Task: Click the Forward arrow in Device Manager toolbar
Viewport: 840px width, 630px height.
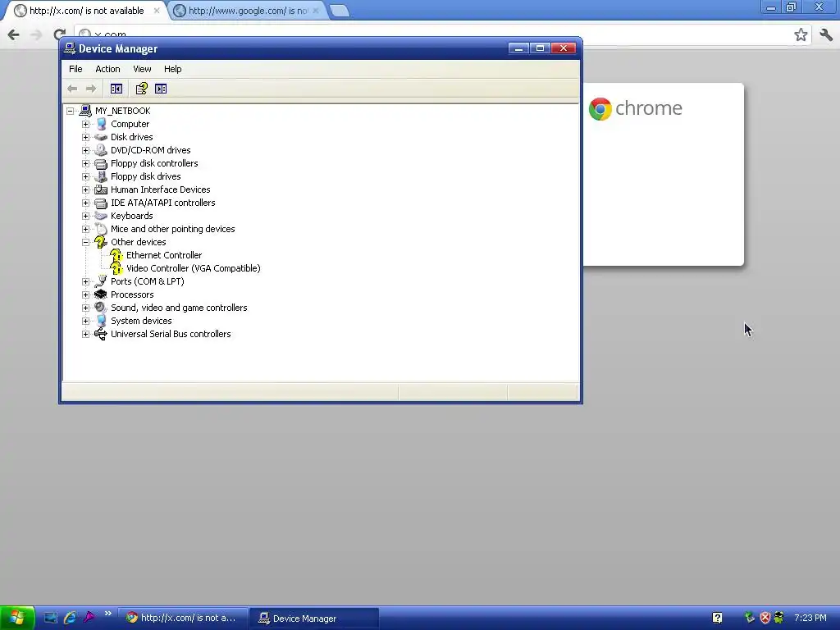Action: 91,89
